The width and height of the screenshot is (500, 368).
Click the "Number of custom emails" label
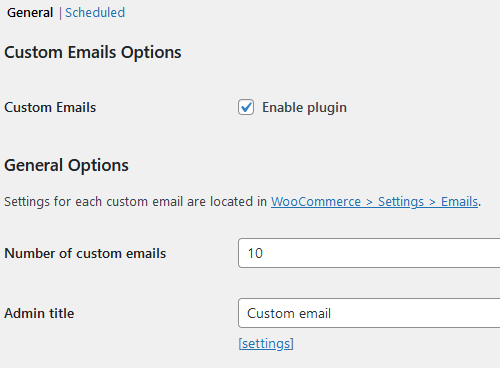click(x=85, y=253)
